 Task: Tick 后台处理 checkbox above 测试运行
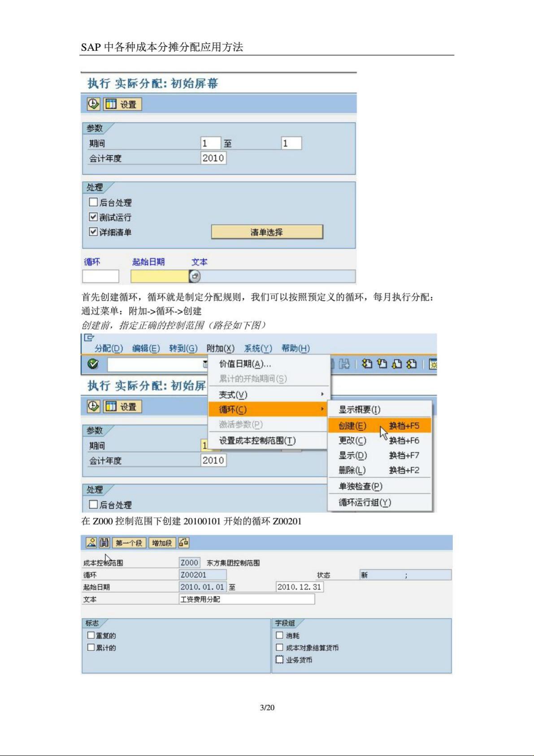point(93,202)
